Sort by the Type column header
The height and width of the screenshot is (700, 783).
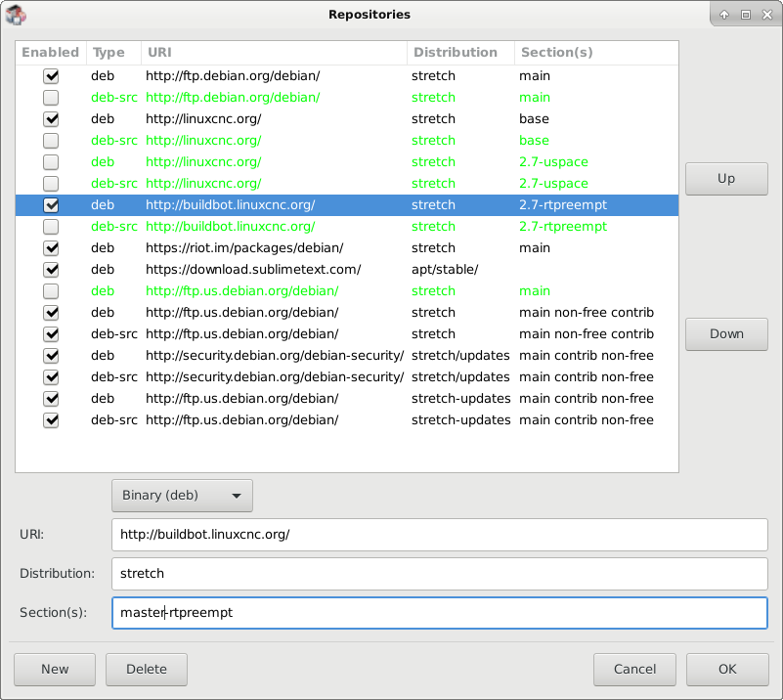tap(113, 53)
